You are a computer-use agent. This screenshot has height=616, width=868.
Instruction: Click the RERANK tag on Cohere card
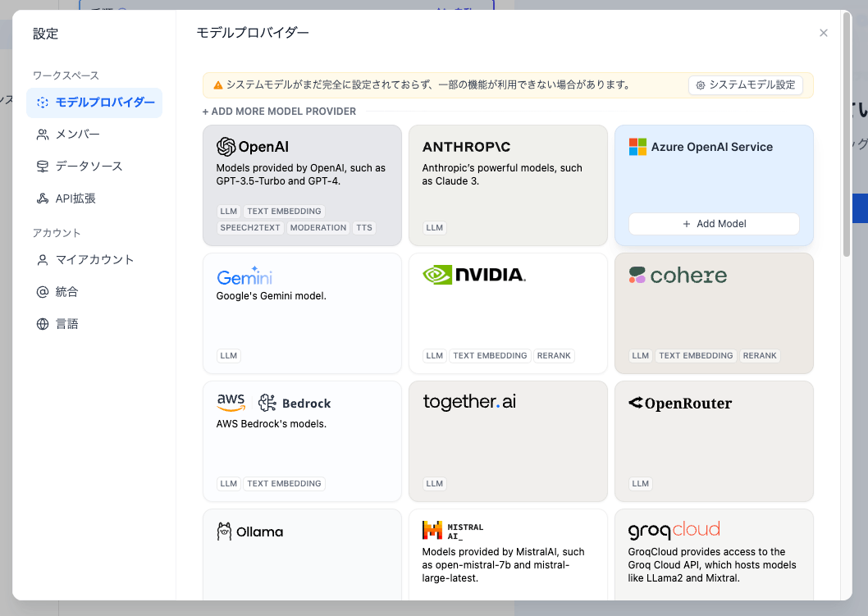[x=760, y=356]
